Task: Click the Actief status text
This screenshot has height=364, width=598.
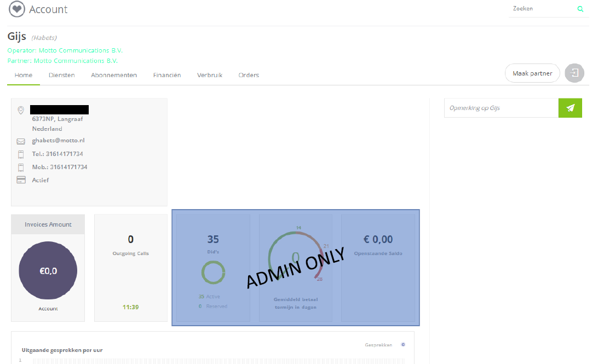Action: pyautogui.click(x=41, y=180)
